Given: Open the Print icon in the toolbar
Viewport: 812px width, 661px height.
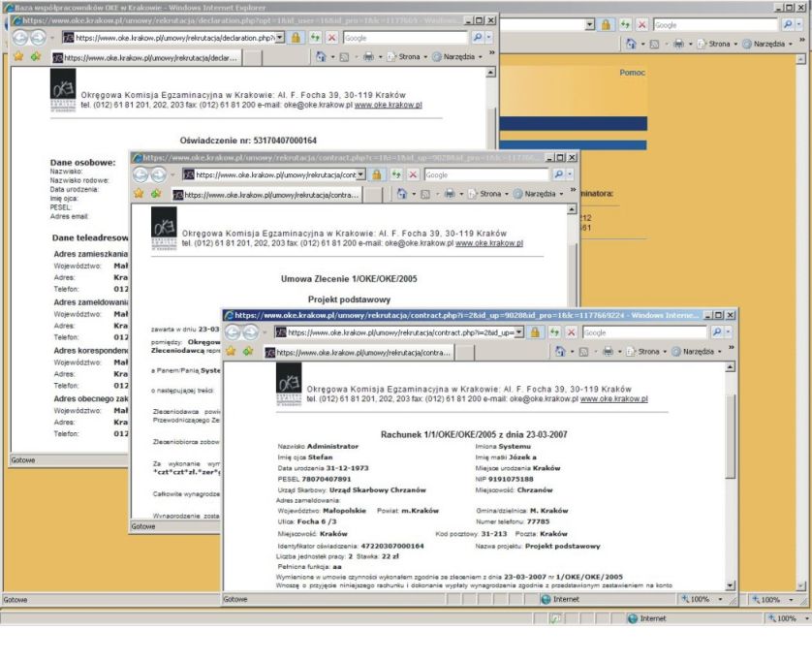Looking at the screenshot, I should (x=608, y=349).
